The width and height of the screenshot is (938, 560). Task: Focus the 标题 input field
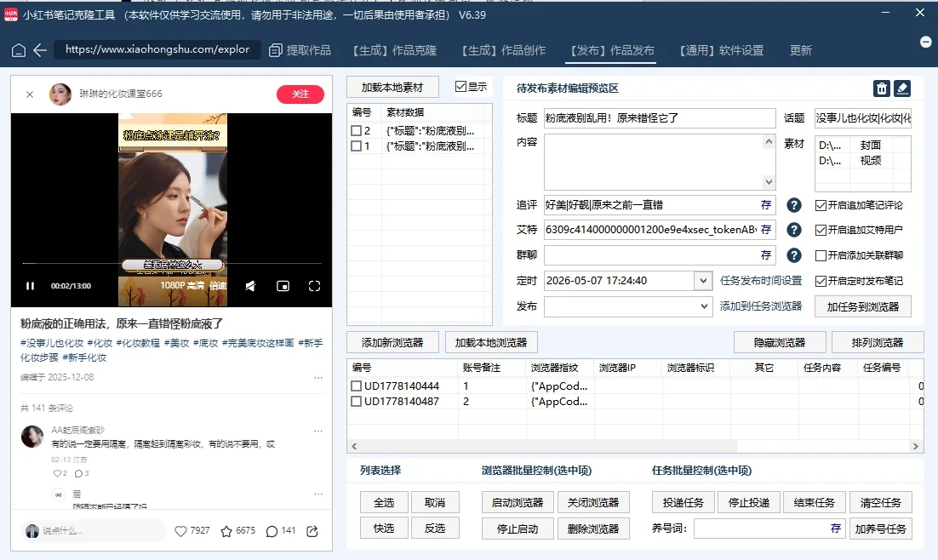coord(659,117)
